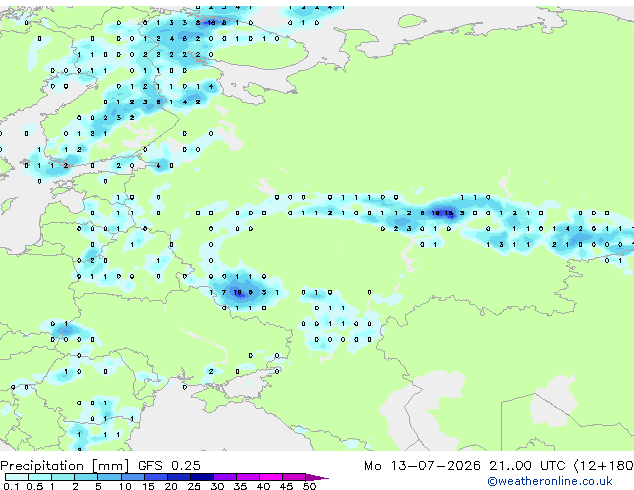
Task: Pick the 10–15 mm blue legend swatch
Action: coord(132,477)
